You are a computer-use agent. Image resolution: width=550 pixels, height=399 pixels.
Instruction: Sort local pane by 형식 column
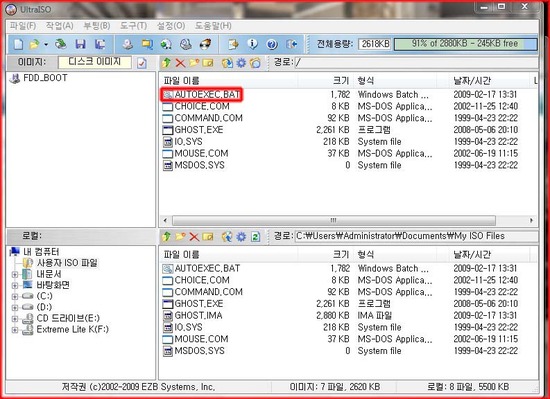(395, 255)
